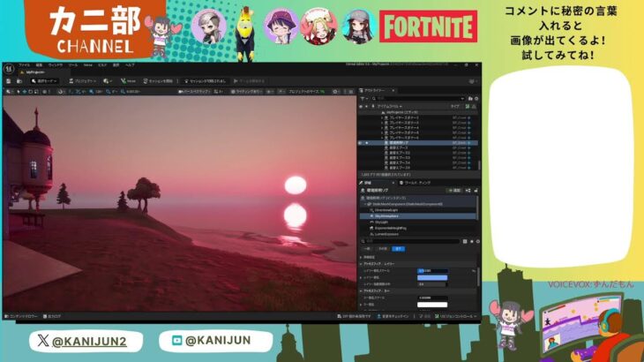The width and height of the screenshot is (644, 362).
Task: Click 変更をチェックイン in status bar
Action: click(x=393, y=316)
